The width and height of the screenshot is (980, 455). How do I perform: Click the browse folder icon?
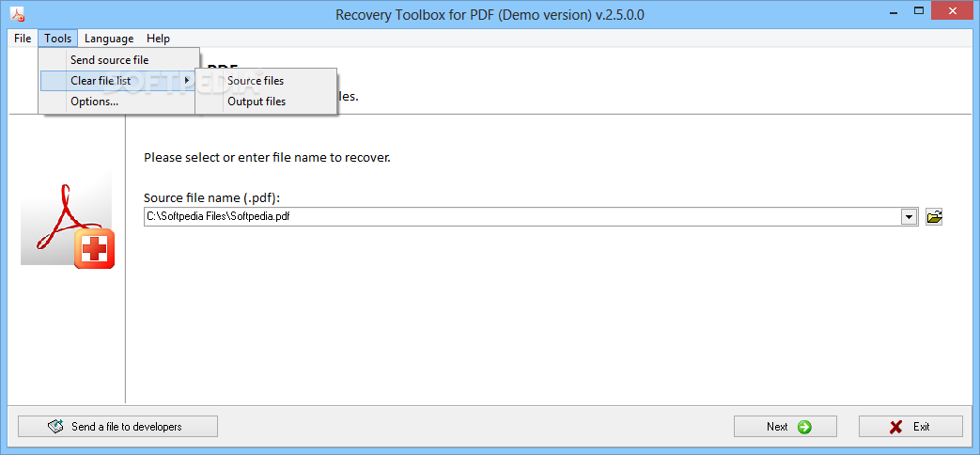pyautogui.click(x=934, y=217)
